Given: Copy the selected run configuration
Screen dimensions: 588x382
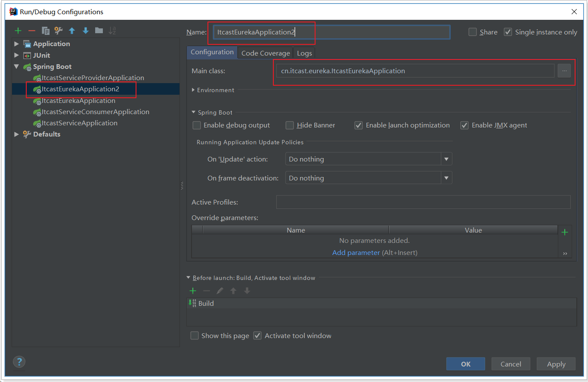Looking at the screenshot, I should pyautogui.click(x=45, y=31).
